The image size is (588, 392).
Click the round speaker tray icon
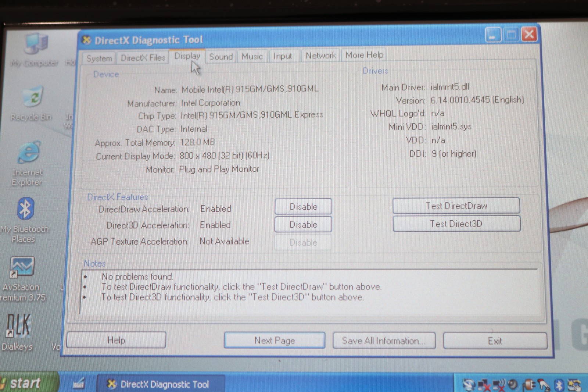pyautogui.click(x=512, y=384)
